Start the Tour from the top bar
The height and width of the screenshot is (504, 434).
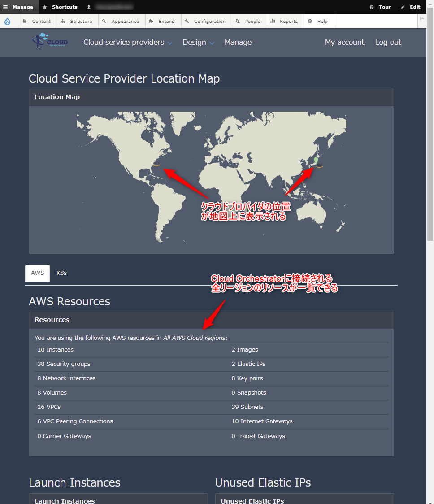point(380,7)
